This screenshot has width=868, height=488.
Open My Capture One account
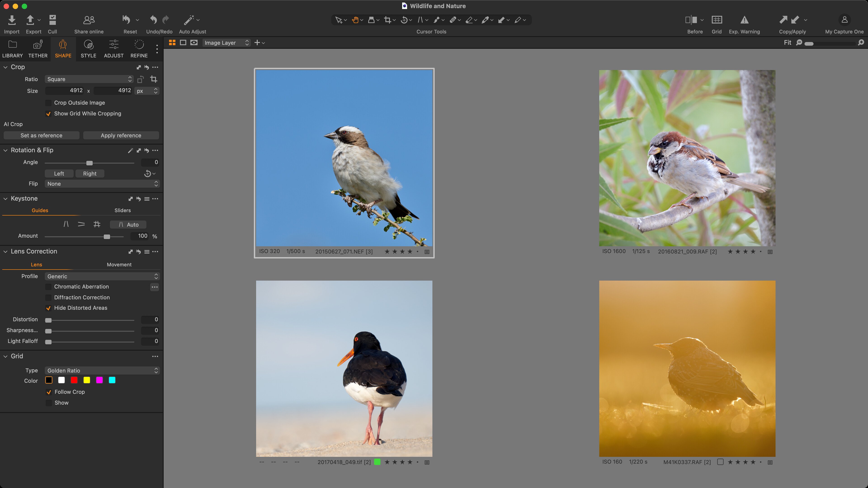tap(844, 20)
